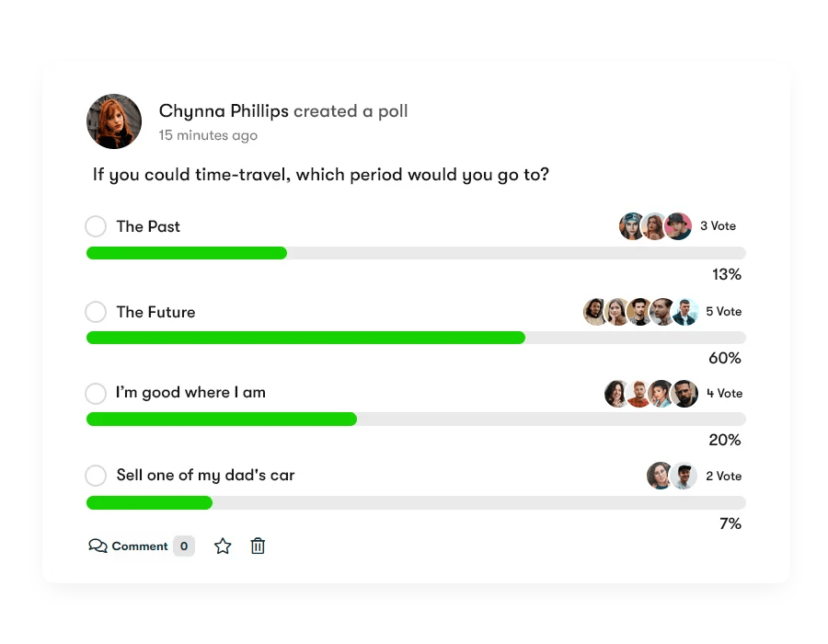Click the 3 Vote count label

(x=718, y=226)
